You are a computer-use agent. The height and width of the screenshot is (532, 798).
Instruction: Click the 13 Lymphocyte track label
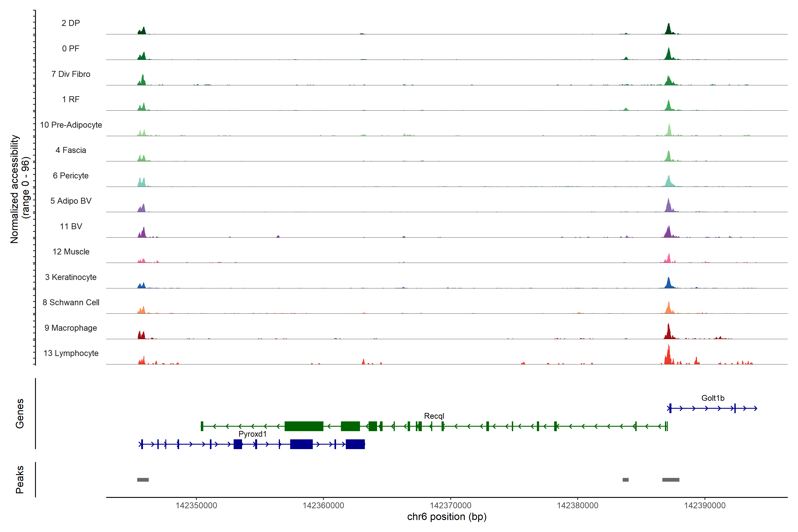coord(71,353)
